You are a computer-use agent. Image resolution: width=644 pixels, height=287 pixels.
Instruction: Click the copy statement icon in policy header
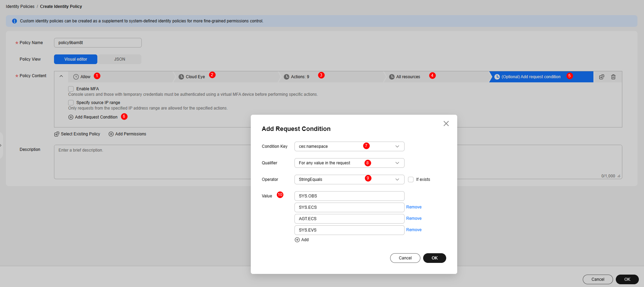tap(601, 77)
